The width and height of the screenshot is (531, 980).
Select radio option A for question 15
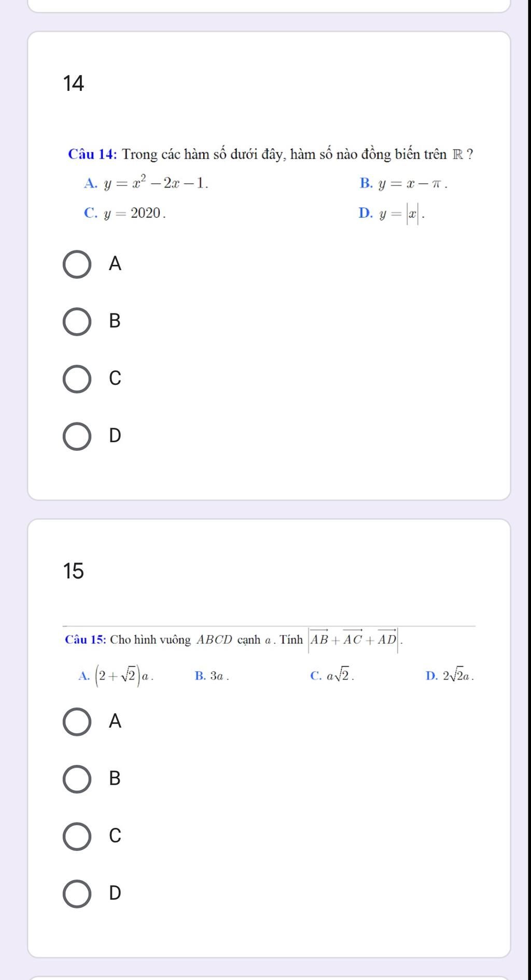tap(77, 721)
